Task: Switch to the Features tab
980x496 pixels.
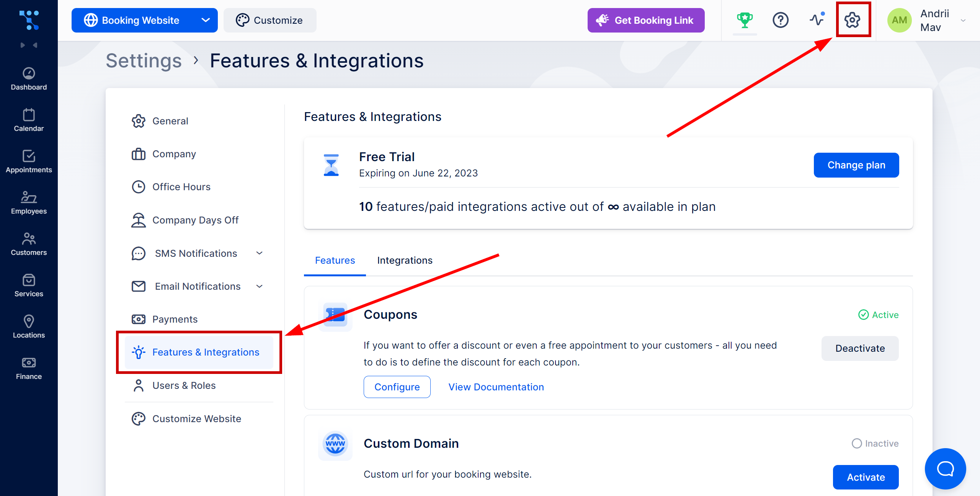Action: click(x=335, y=260)
